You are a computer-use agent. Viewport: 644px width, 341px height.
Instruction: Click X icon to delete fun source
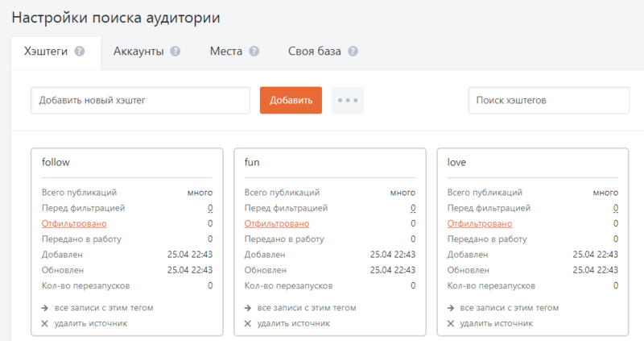click(247, 323)
